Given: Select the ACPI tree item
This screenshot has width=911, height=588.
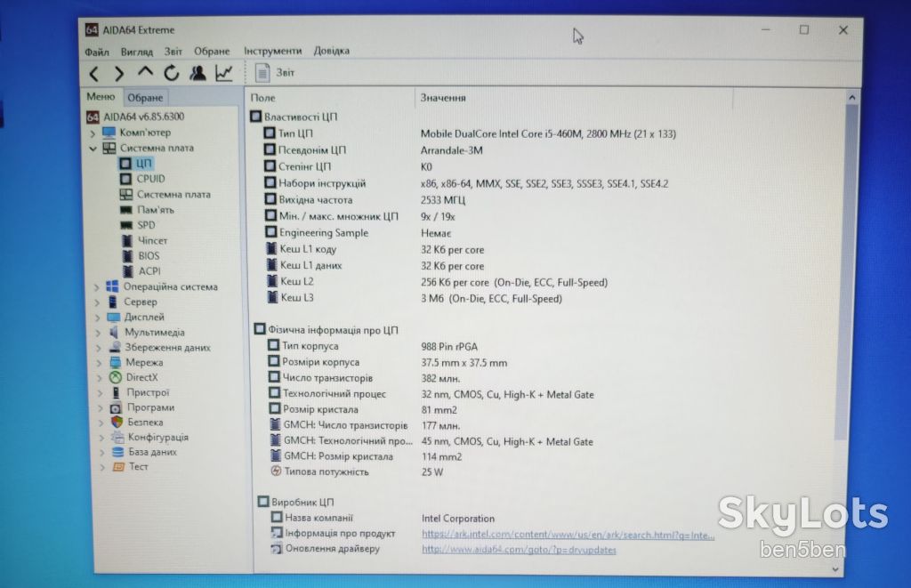Looking at the screenshot, I should 141,270.
